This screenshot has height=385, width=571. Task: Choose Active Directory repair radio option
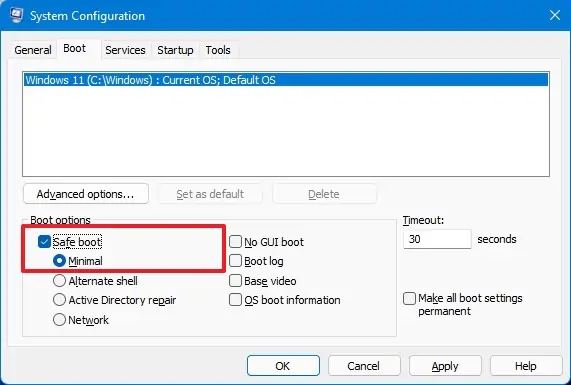pyautogui.click(x=59, y=300)
